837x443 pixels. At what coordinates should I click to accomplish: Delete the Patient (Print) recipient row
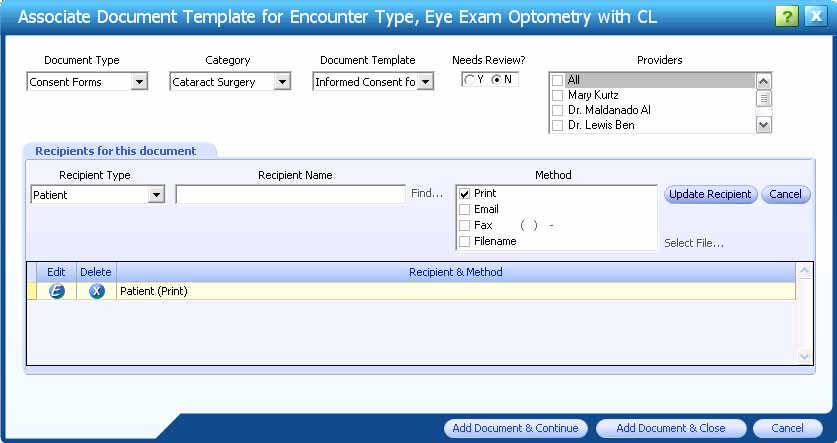(97, 291)
